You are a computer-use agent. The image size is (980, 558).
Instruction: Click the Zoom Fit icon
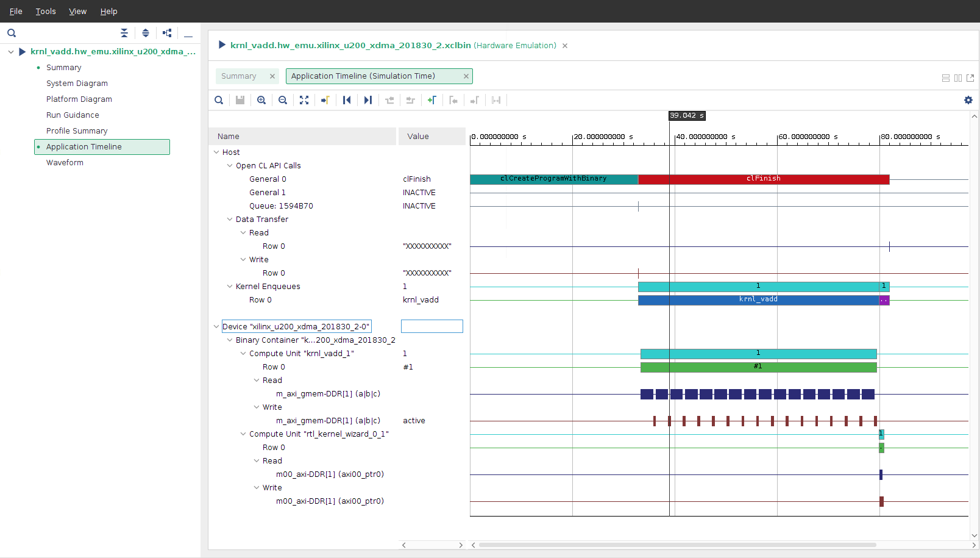click(x=304, y=100)
